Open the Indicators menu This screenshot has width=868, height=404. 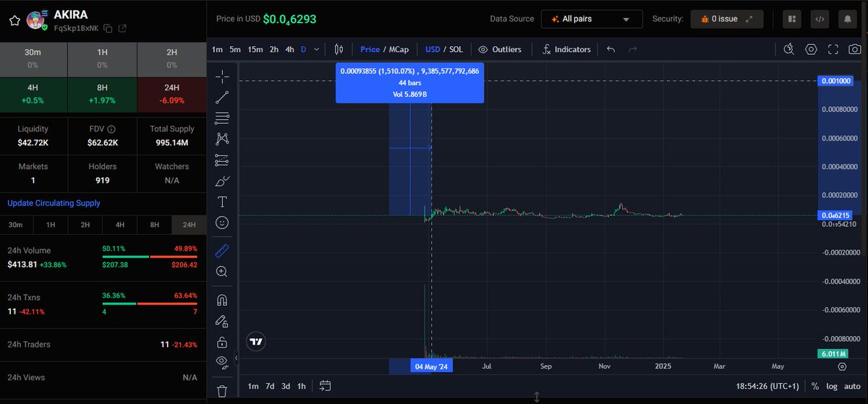click(x=566, y=49)
